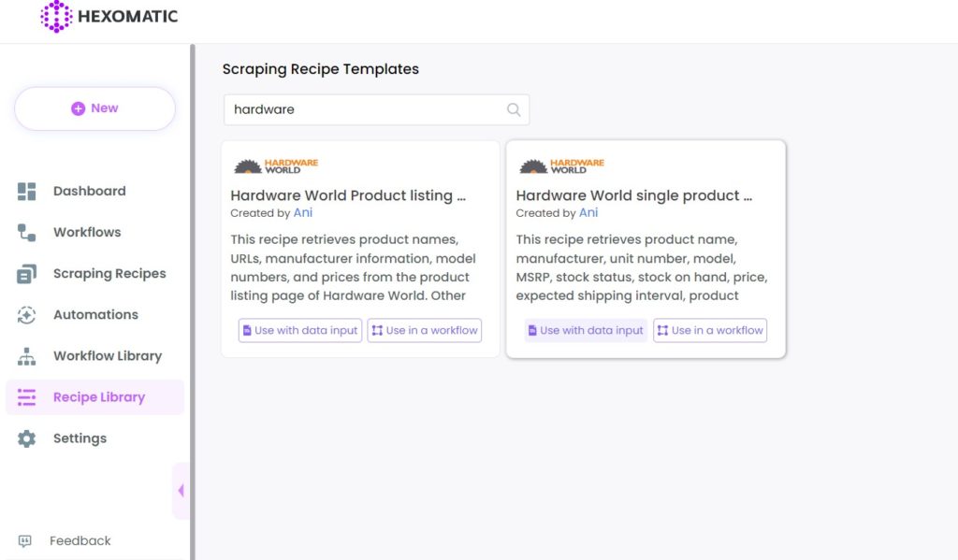The image size is (958, 560).
Task: Open Dashboard via its grid icon
Action: click(x=26, y=191)
